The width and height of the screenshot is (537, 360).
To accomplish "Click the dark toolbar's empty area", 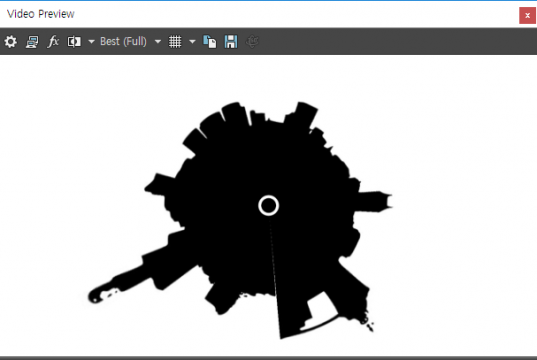I will [394, 41].
